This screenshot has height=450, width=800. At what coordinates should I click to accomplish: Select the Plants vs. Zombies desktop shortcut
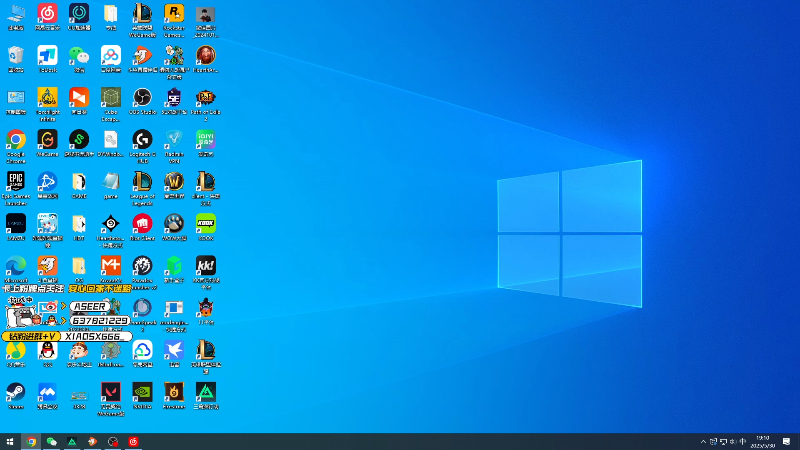pos(174,62)
